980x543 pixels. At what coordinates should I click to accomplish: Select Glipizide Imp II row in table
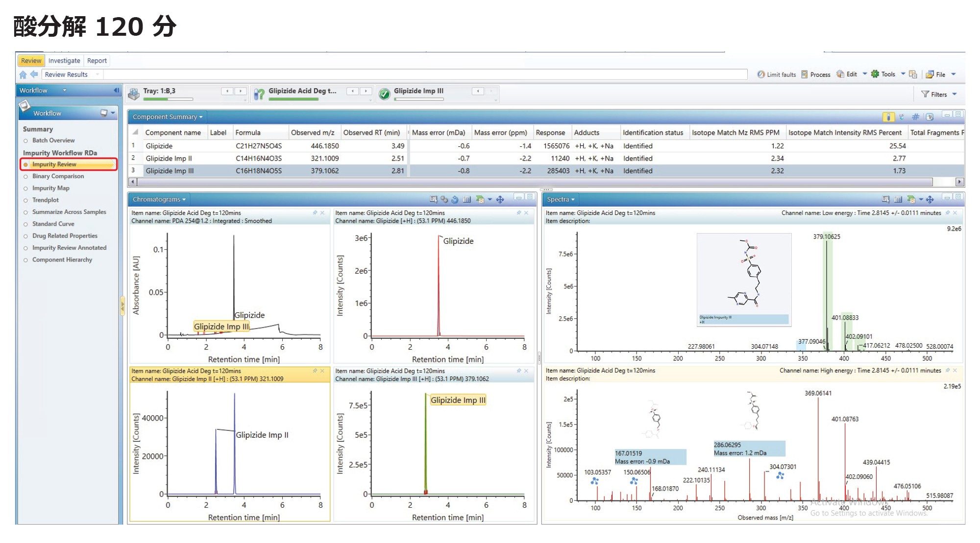546,159
